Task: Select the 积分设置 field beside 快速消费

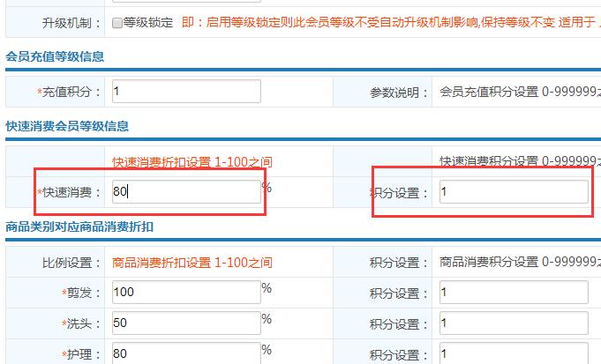Action: tap(513, 192)
